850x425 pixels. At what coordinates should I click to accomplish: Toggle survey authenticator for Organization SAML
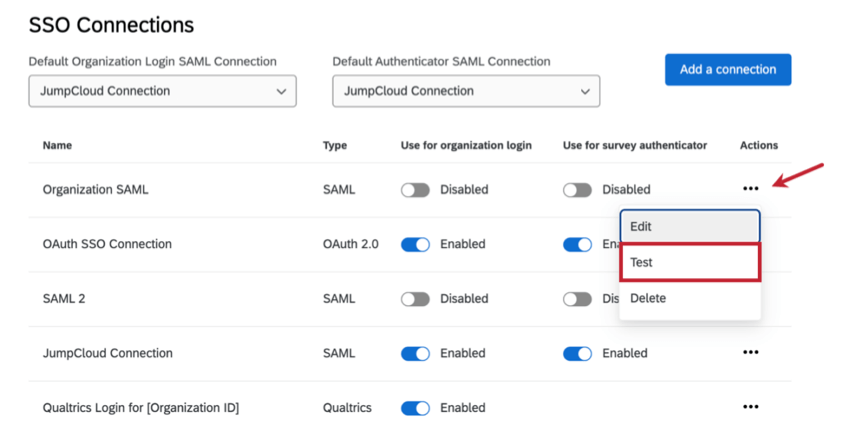[x=577, y=190]
